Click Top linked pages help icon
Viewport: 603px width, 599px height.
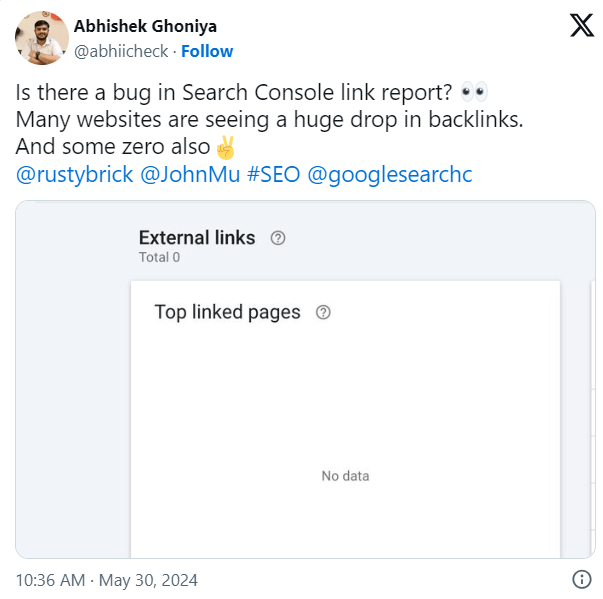(323, 312)
